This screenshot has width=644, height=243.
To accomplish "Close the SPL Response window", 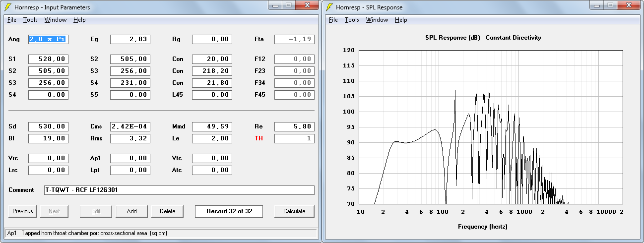I will coord(629,5).
